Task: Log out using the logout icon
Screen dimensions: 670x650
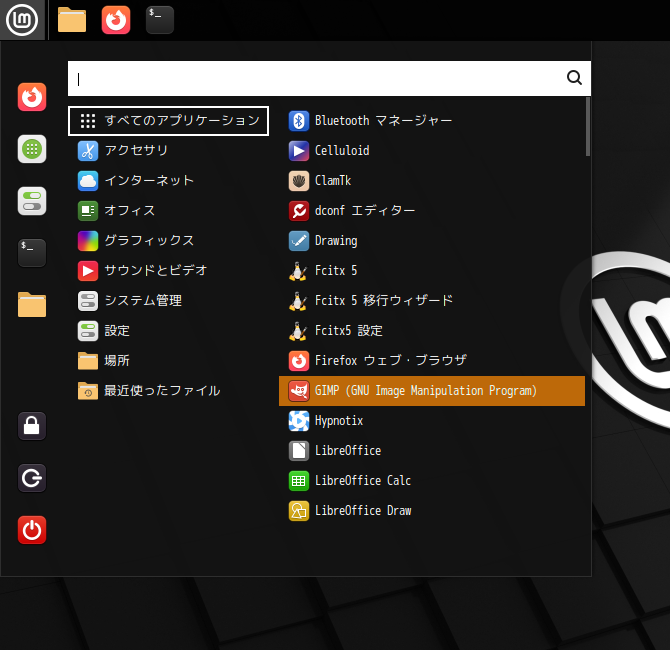Action: coord(32,478)
